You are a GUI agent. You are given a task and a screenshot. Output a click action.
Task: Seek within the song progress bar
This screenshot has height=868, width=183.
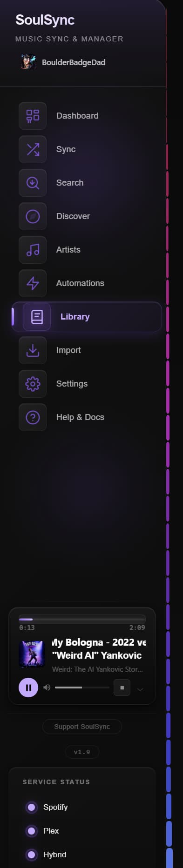point(82,619)
